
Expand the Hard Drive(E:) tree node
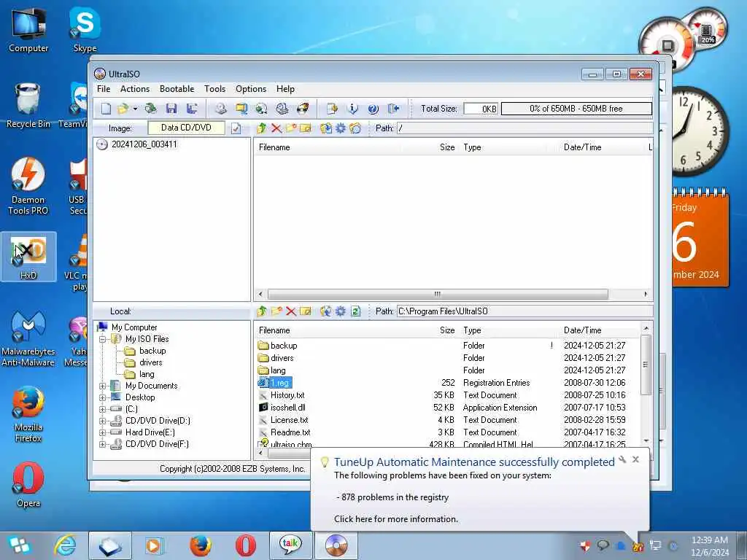(x=102, y=432)
